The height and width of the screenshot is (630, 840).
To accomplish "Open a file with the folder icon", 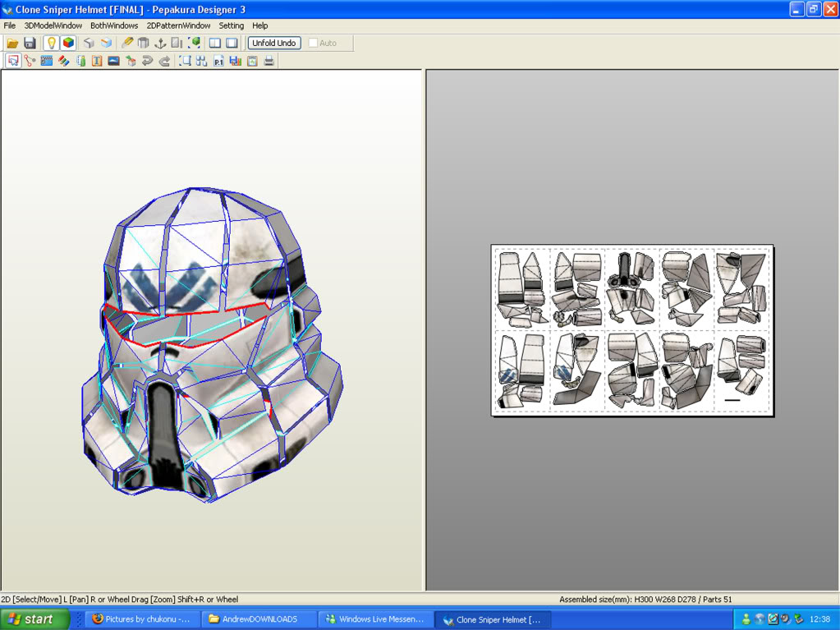I will (x=12, y=43).
